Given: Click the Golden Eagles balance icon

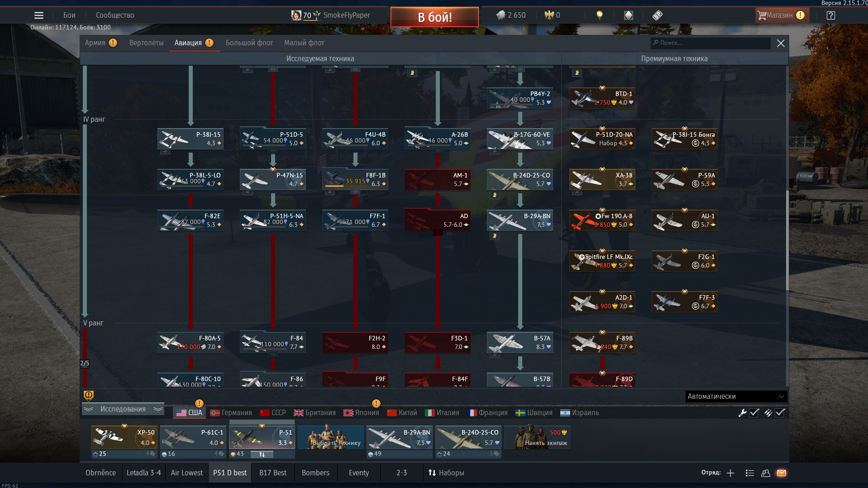Looking at the screenshot, I should [x=549, y=15].
